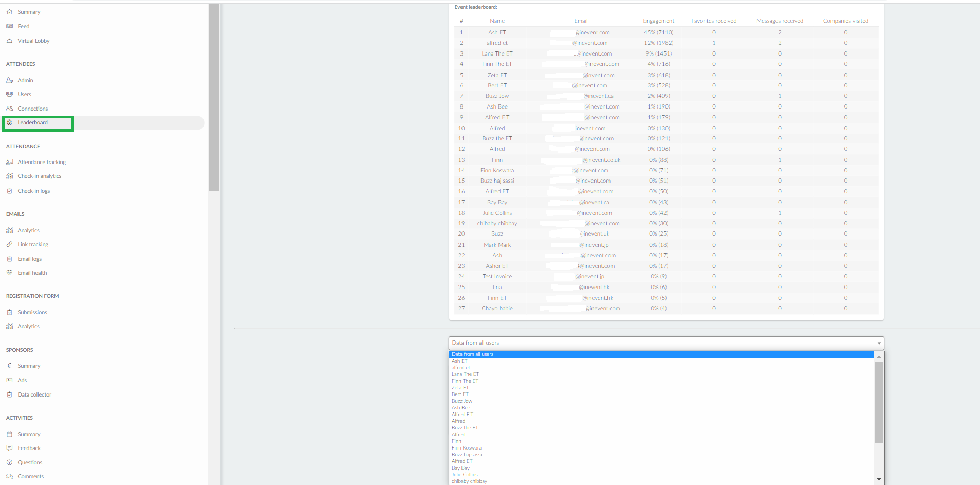980x485 pixels.
Task: Click the Check-in analytics chart icon
Action: pyautogui.click(x=9, y=176)
